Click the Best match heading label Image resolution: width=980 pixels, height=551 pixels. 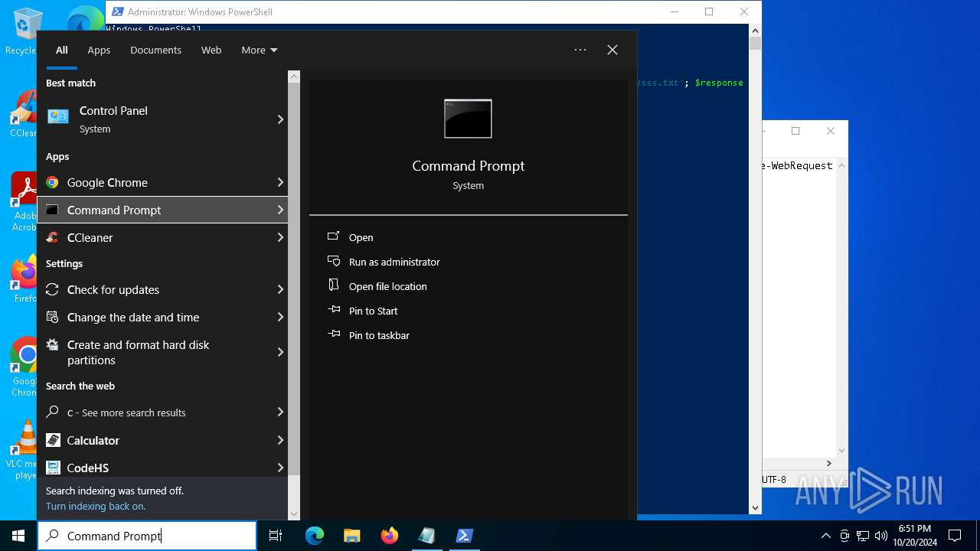[70, 83]
